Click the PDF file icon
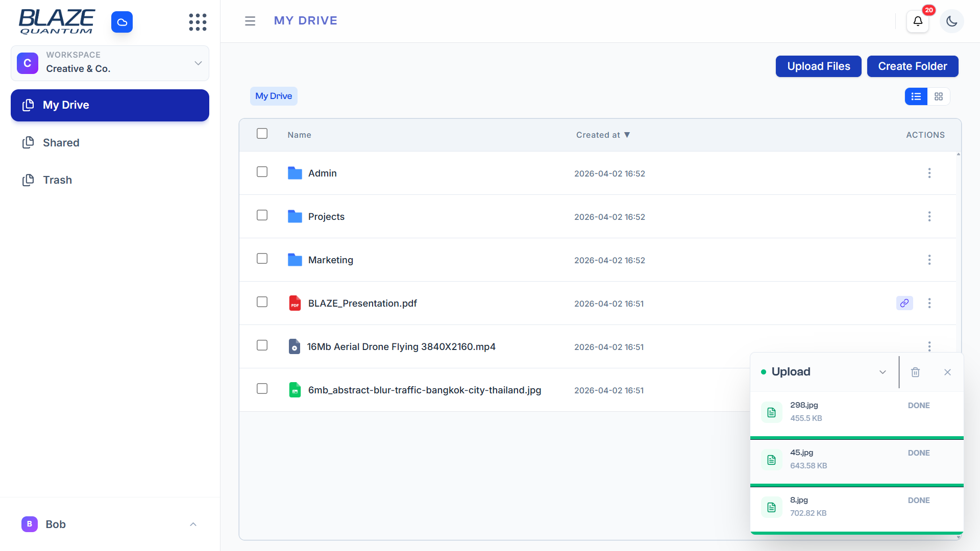The image size is (980, 551). point(295,303)
